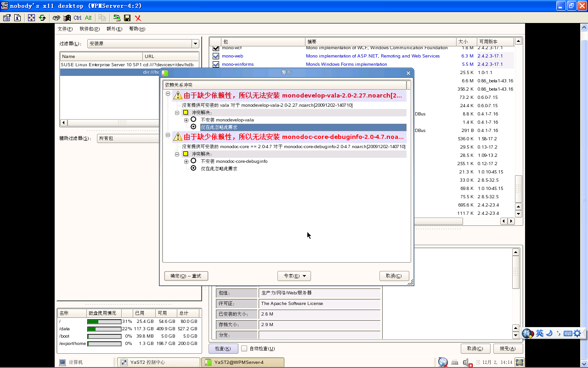
Task: Click printer tray icon
Action: click(455, 362)
